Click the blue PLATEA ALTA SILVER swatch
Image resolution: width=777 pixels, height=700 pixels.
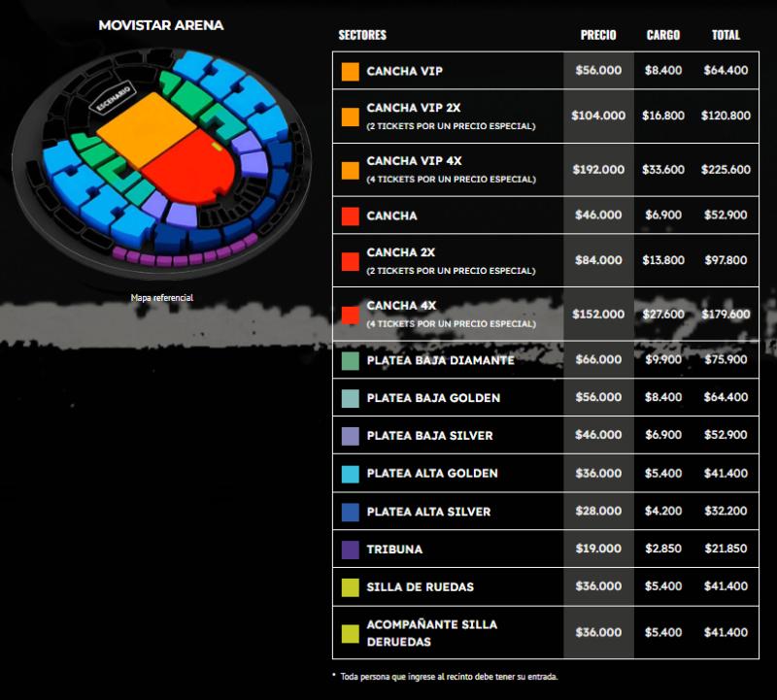pyautogui.click(x=349, y=511)
